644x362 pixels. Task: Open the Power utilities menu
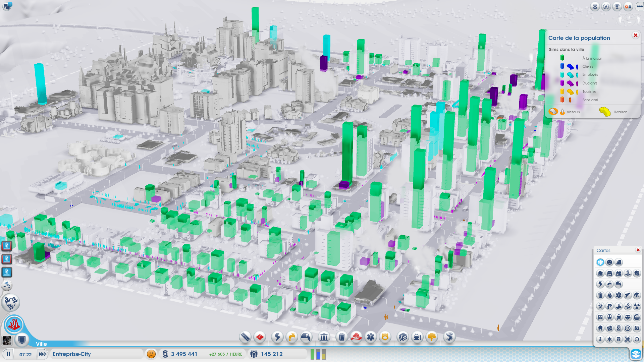[277, 337]
